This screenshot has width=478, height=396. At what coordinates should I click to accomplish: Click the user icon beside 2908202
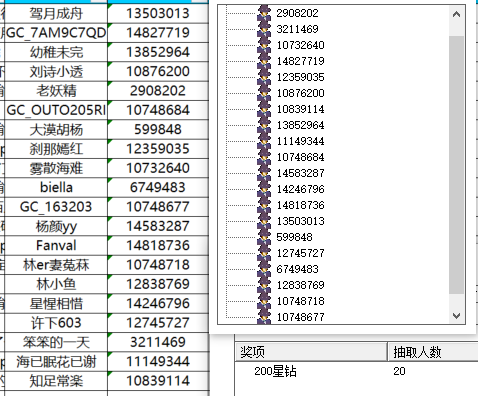264,13
